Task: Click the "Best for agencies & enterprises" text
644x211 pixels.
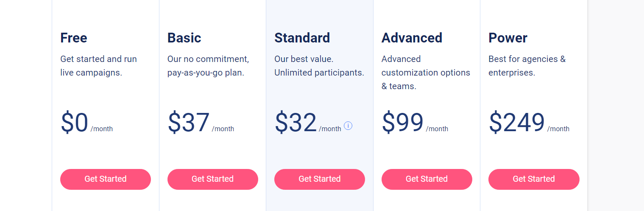Action: (x=527, y=66)
